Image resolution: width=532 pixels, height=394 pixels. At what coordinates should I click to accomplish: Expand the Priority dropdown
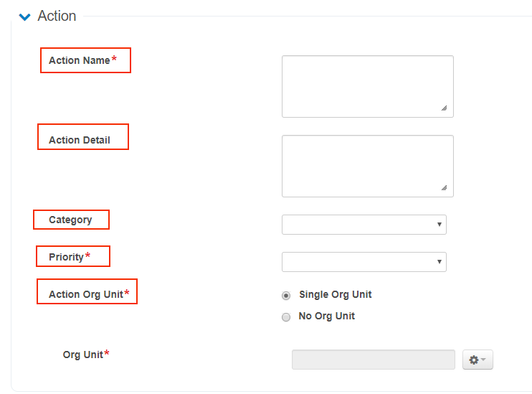[x=364, y=262]
